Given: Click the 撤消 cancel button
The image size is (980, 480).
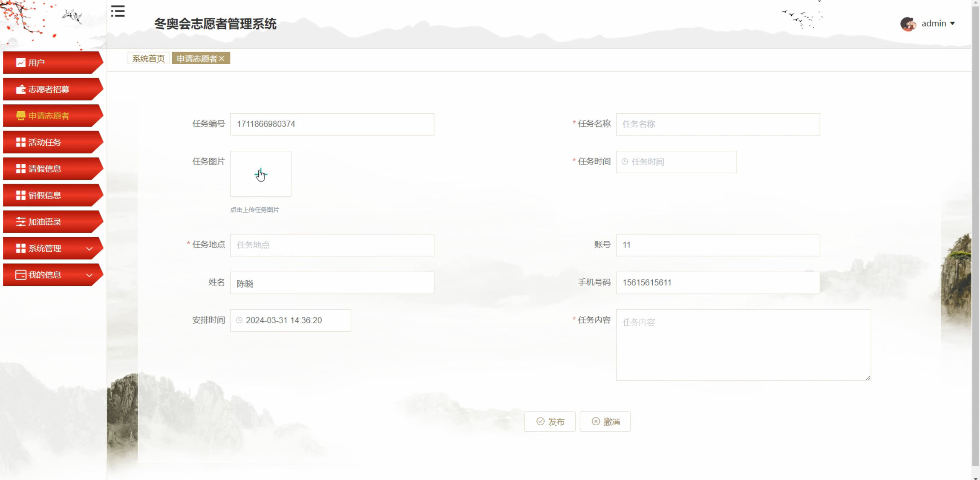Looking at the screenshot, I should click(605, 421).
